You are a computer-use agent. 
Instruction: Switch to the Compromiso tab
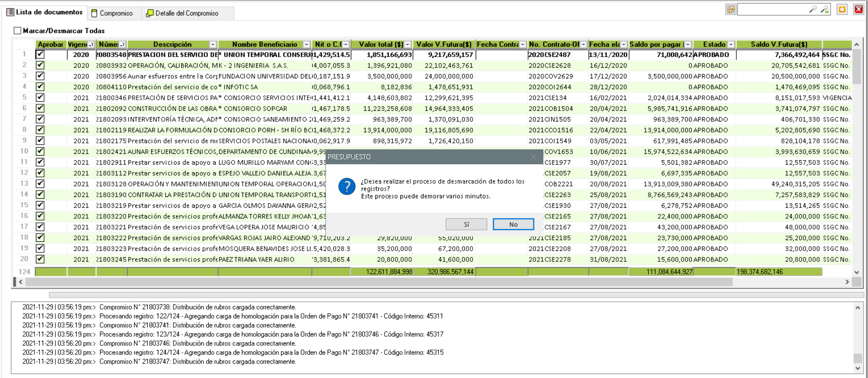point(112,13)
